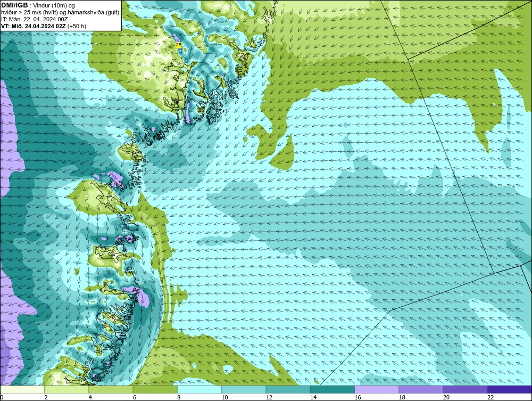Click the scale label 6
The image size is (532, 401).
click(x=135, y=398)
